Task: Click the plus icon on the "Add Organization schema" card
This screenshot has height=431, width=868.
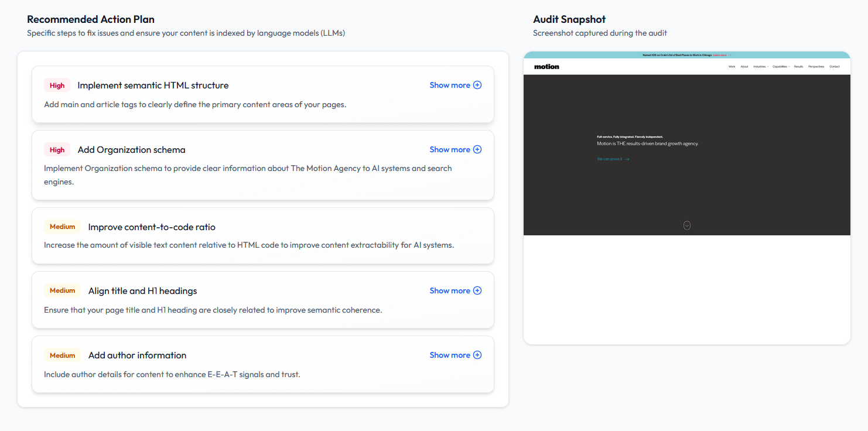Action: click(477, 149)
